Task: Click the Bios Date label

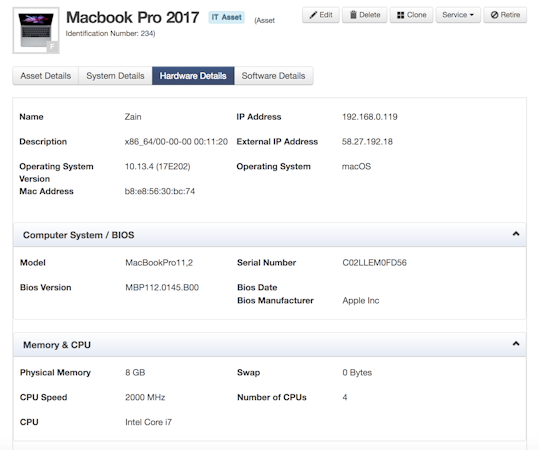Action: coord(257,287)
